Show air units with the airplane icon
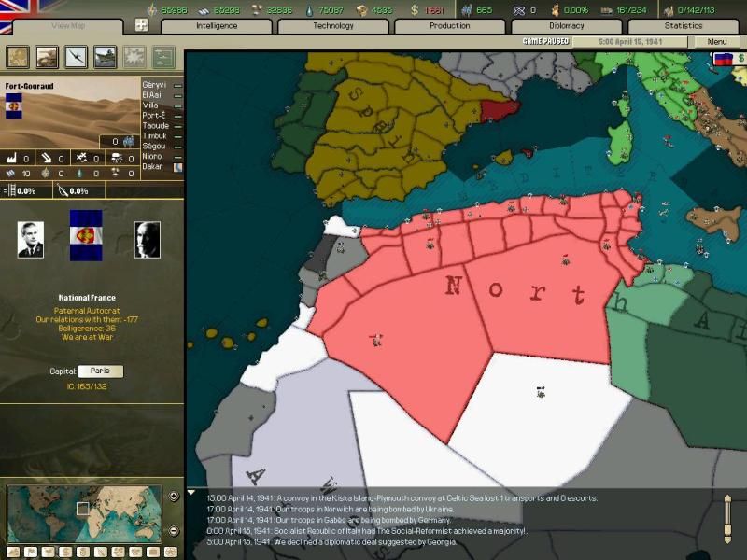Viewport: 747px width, 560px height. click(x=77, y=57)
